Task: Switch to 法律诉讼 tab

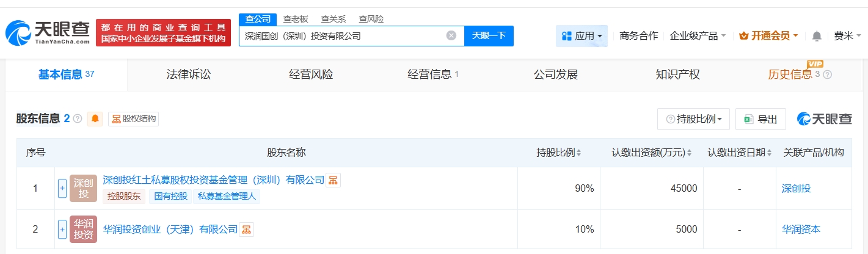Action: point(189,74)
